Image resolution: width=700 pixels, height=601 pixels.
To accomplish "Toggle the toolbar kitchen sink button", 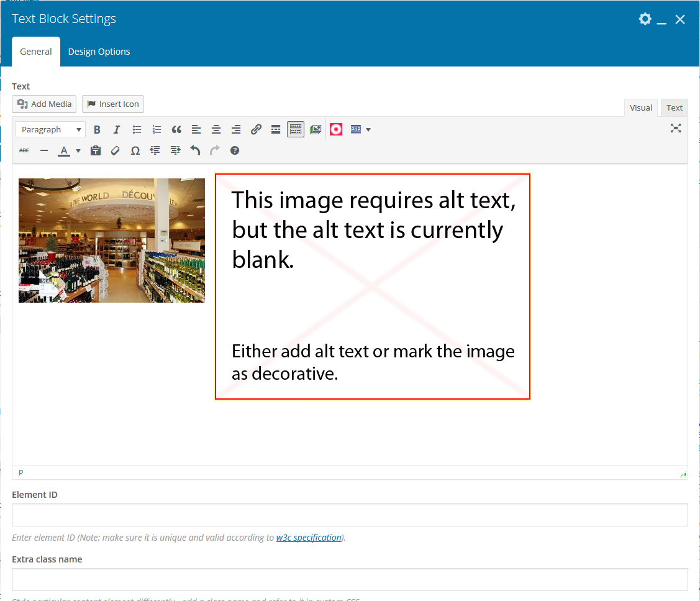I will [296, 130].
